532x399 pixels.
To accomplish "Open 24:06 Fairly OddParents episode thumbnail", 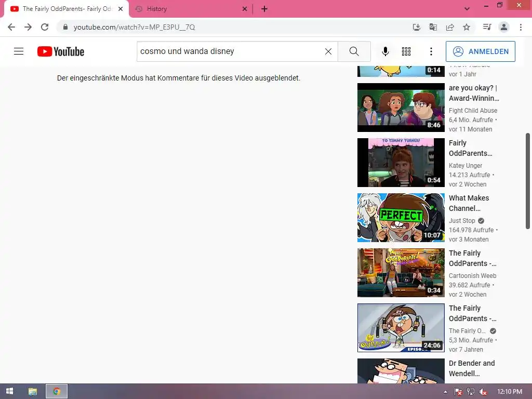I will click(x=401, y=327).
